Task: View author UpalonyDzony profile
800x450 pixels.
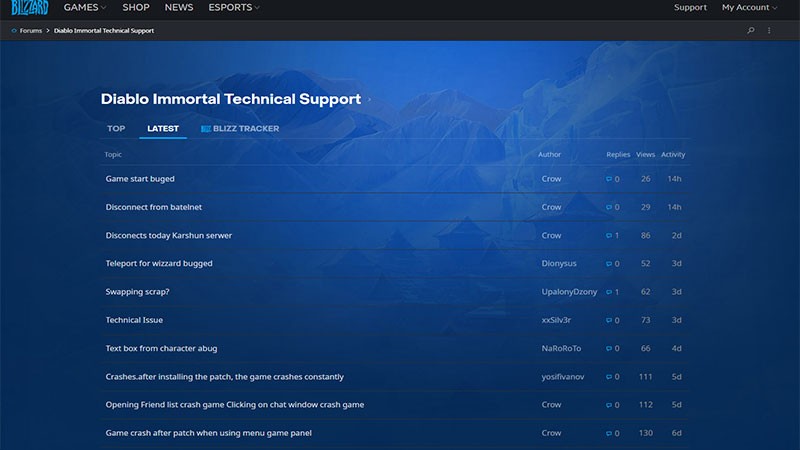Action: pos(569,291)
